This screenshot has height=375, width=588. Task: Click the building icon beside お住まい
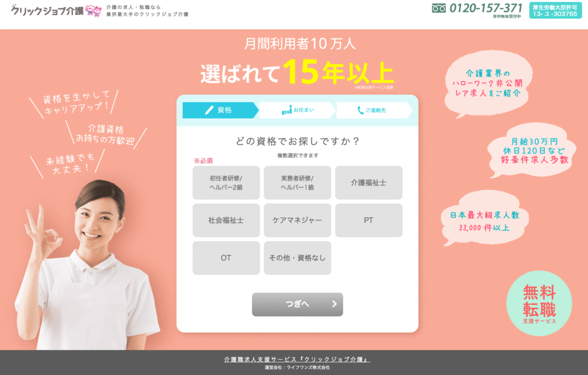287,110
